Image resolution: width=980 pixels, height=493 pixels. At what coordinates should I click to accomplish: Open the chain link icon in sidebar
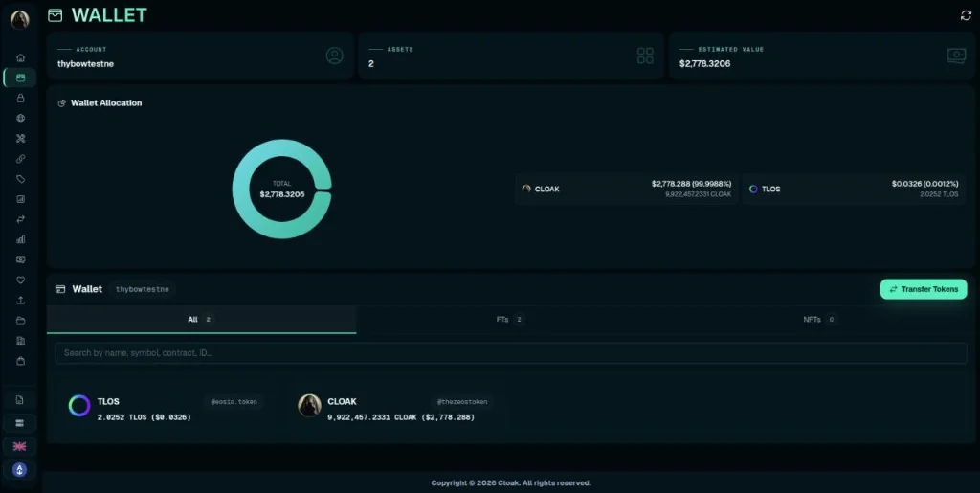[21, 159]
